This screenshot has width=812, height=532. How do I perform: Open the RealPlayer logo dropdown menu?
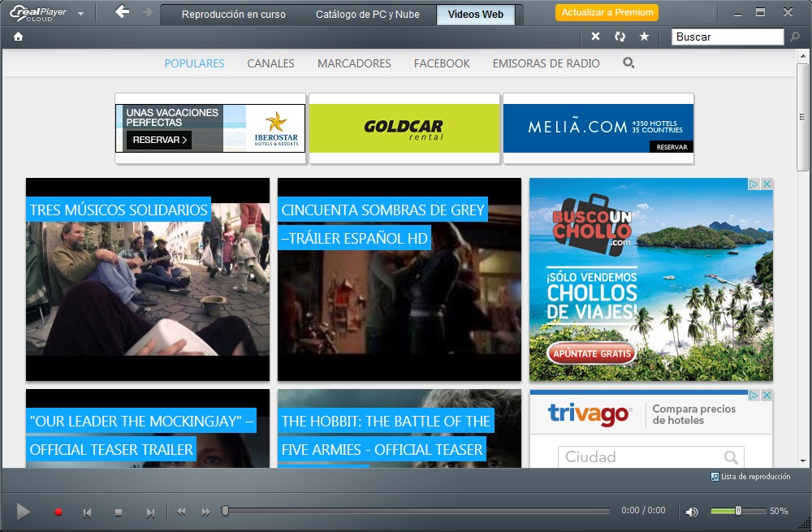80,14
